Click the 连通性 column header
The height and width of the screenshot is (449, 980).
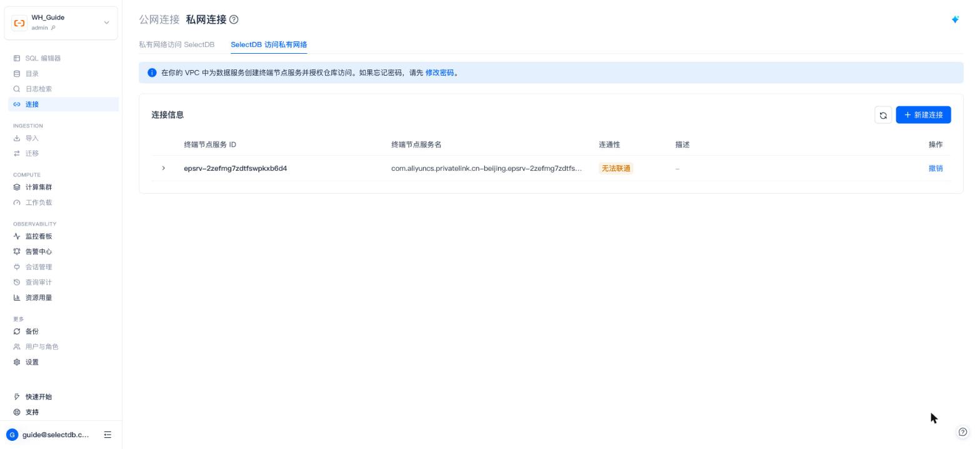(609, 144)
